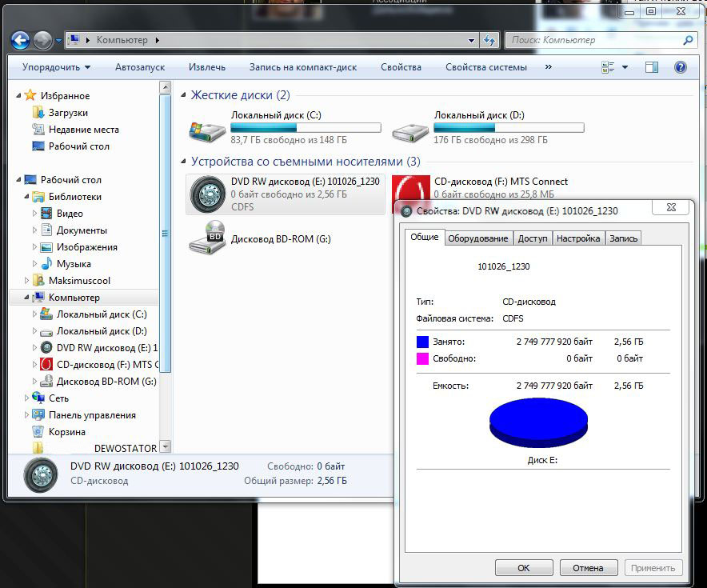This screenshot has height=588, width=707.
Task: Click the Back navigation arrow
Action: (20, 41)
